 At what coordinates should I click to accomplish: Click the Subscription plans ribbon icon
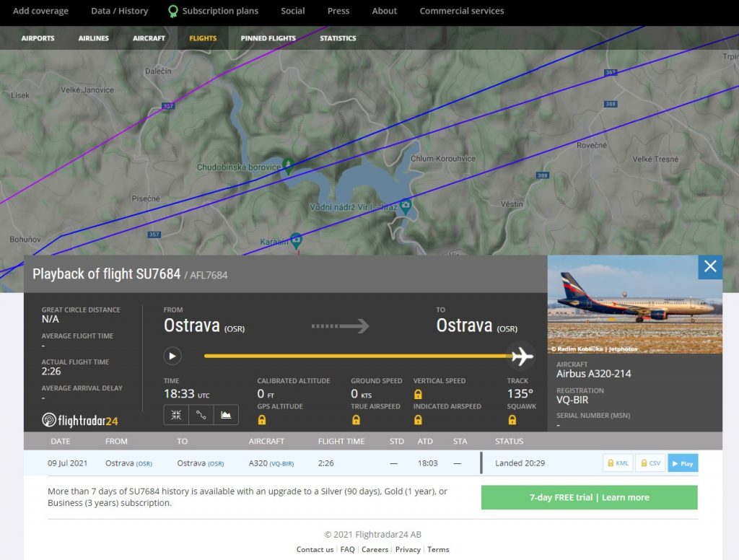pos(173,12)
